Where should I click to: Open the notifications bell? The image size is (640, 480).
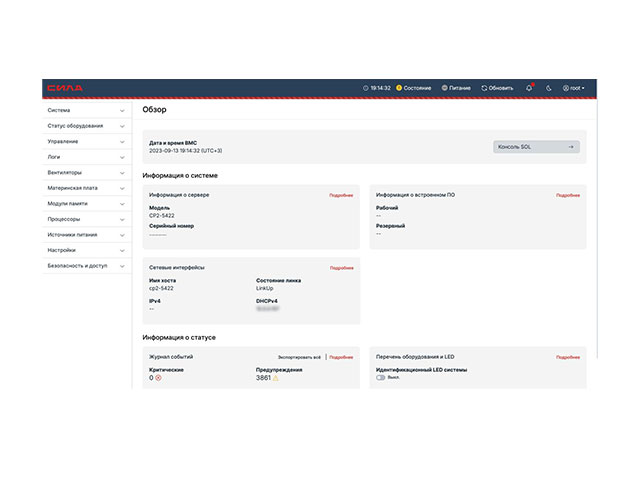tap(529, 88)
